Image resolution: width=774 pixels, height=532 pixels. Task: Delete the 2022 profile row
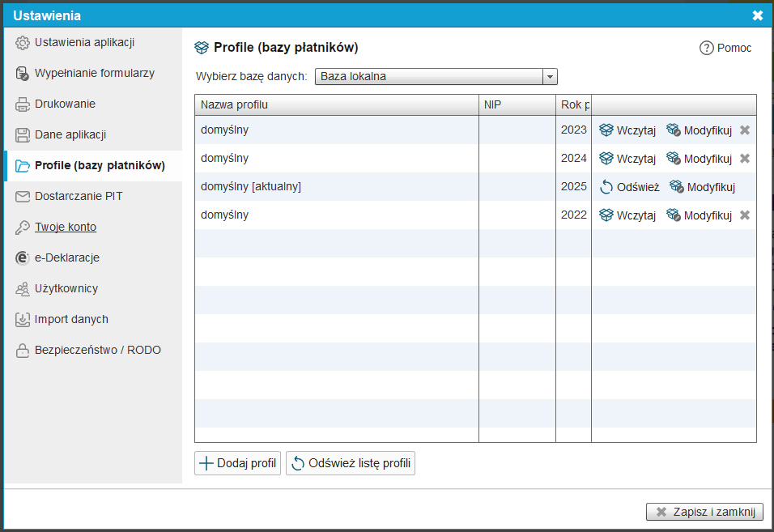tap(745, 215)
